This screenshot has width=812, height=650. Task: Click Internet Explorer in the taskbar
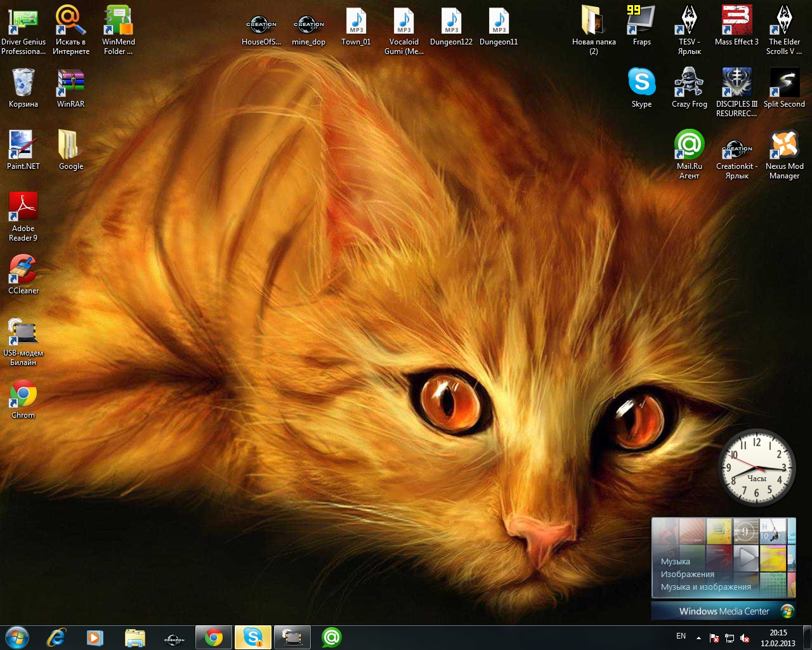click(56, 637)
